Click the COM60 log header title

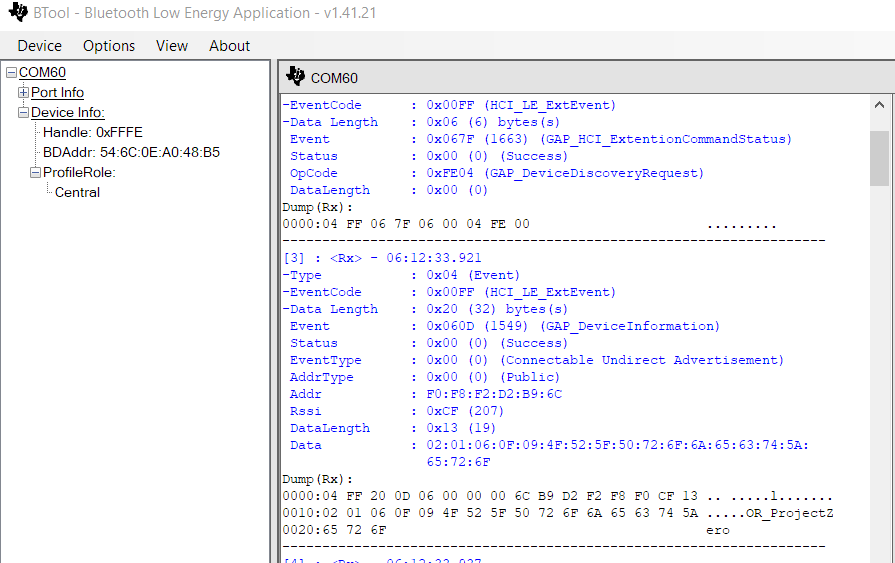tap(334, 78)
